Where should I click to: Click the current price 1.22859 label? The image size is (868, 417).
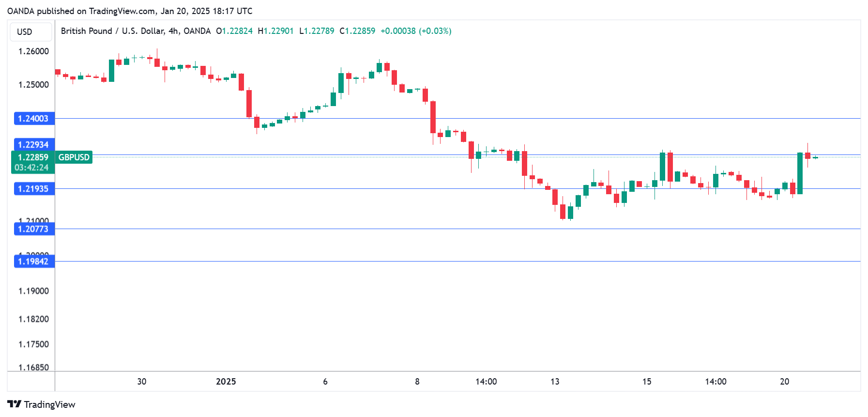[33, 157]
